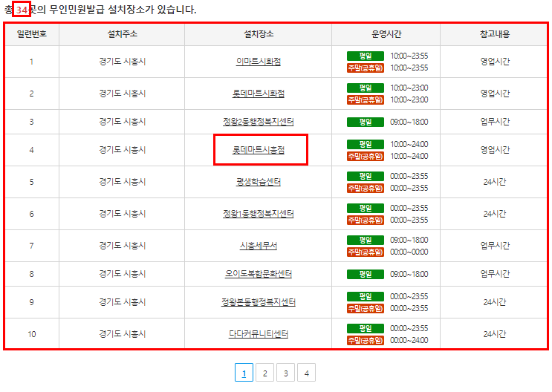This screenshot has height=392, width=552.
Task: Click the 주말(공휴일) badge in 시흥세무서 row
Action: click(366, 252)
